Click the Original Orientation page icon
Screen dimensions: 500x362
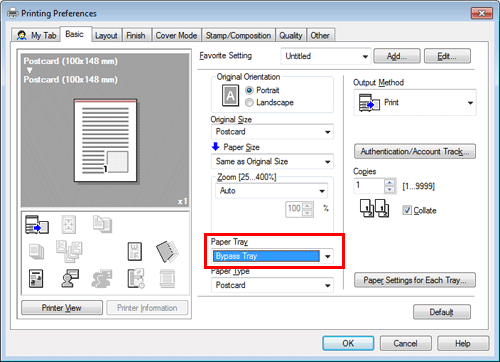pyautogui.click(x=230, y=95)
